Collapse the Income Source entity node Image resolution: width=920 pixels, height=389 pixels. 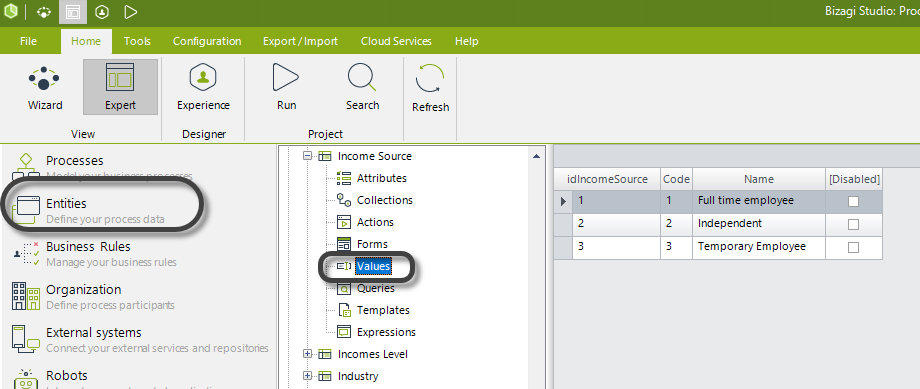click(307, 156)
